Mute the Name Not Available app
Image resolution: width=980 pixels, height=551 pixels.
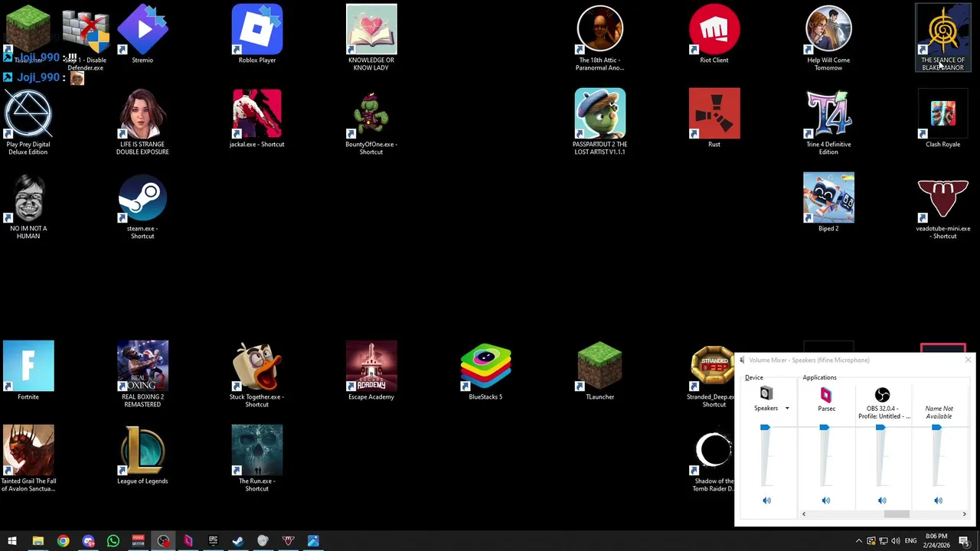(938, 500)
